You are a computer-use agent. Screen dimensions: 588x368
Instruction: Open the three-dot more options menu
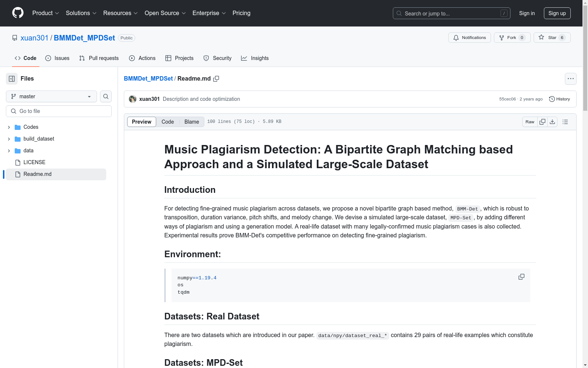coord(570,79)
